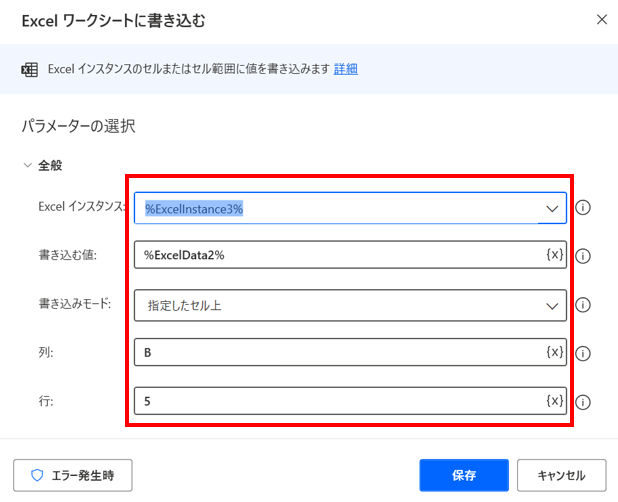618x502 pixels.
Task: Insert variable via {x} in 列 field
Action: click(x=555, y=352)
